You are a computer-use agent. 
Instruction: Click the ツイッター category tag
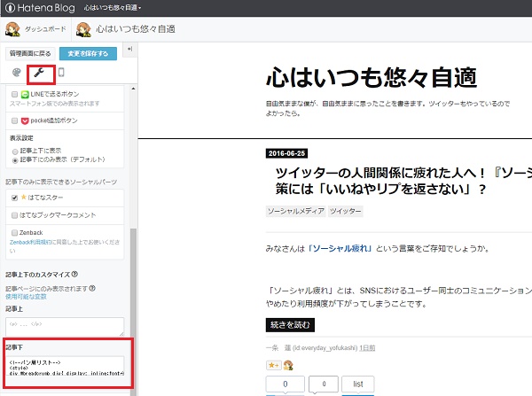(x=346, y=211)
